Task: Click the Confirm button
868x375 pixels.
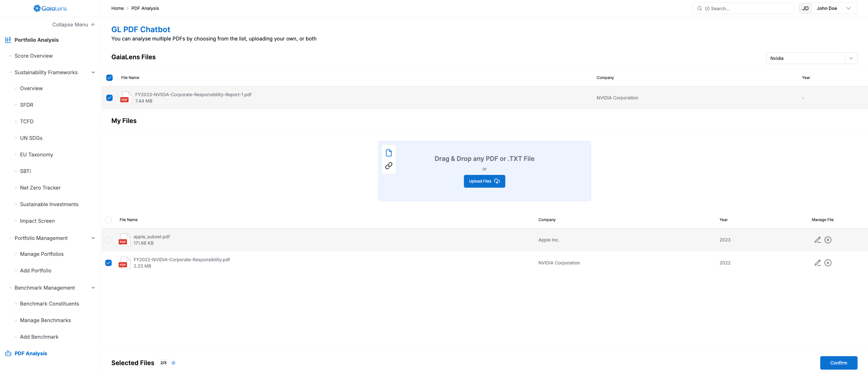Action: point(838,363)
